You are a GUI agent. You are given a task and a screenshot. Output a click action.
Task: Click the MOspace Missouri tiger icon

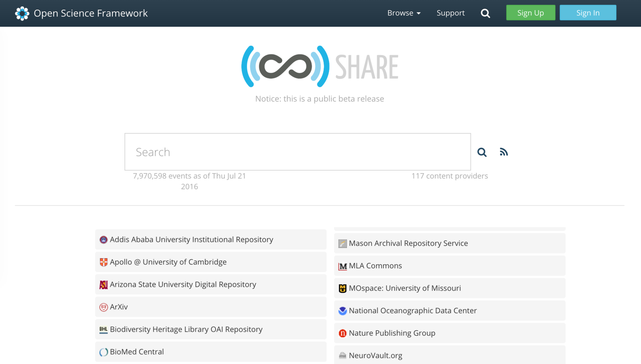click(343, 288)
